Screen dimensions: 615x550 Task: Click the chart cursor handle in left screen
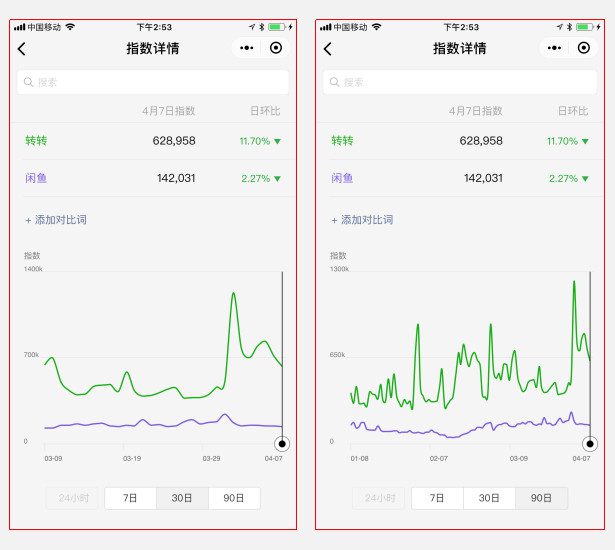pyautogui.click(x=282, y=444)
